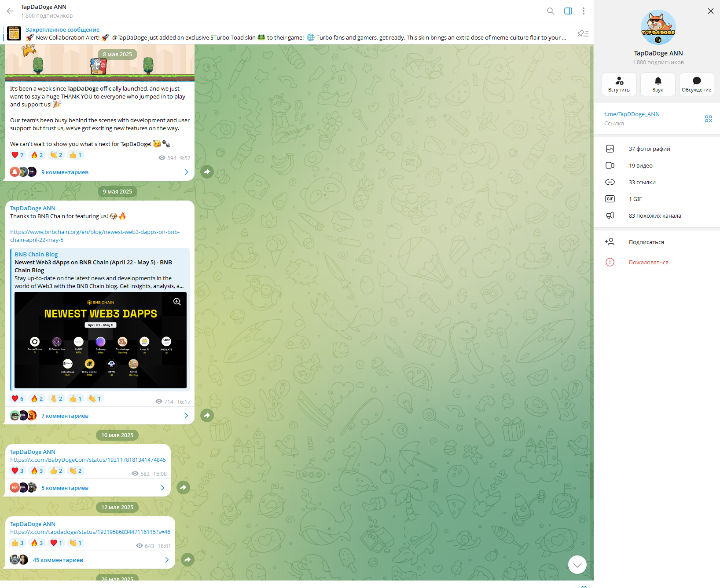The width and height of the screenshot is (720, 588).
Task: Go back with the arrow icon
Action: (10, 11)
